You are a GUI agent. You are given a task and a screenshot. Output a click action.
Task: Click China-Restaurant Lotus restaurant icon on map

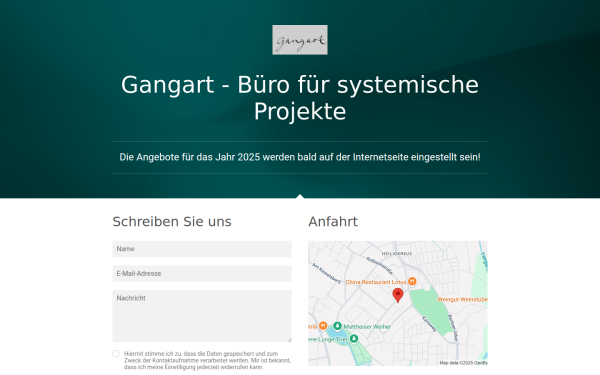(x=412, y=281)
